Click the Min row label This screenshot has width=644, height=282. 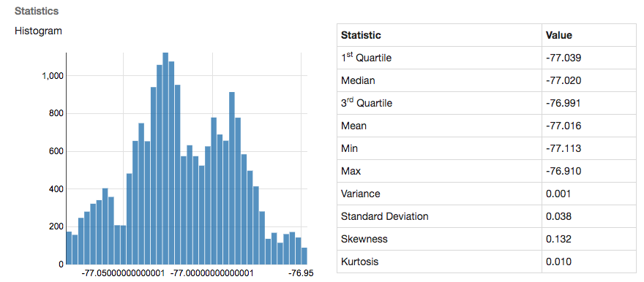[x=349, y=148]
